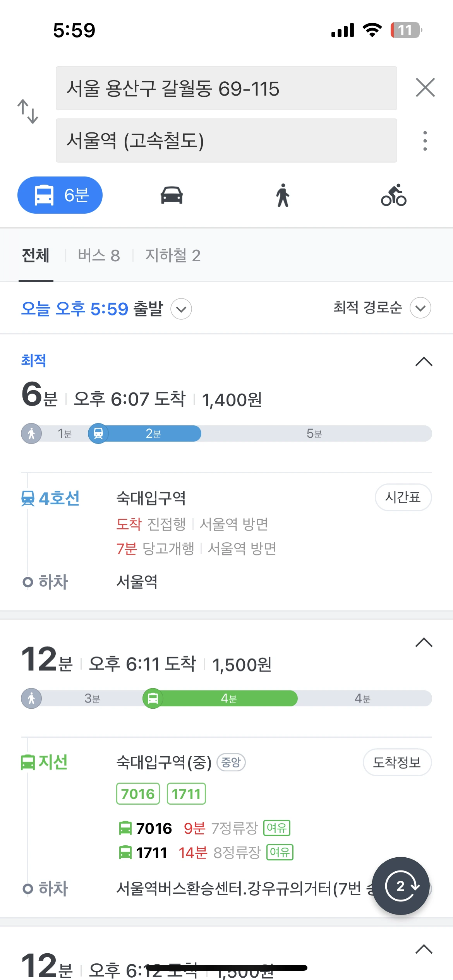Switch to the 지하철 2 tab
Image resolution: width=453 pixels, height=980 pixels.
click(x=173, y=255)
